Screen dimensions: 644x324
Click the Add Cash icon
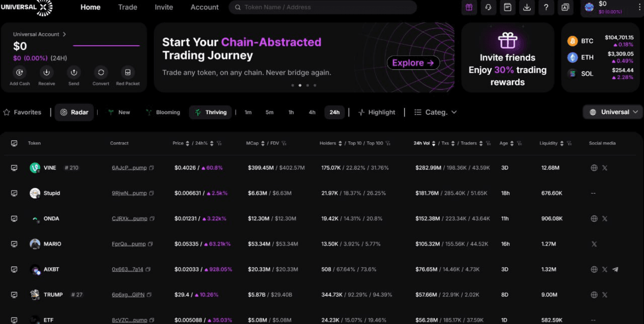pos(20,72)
